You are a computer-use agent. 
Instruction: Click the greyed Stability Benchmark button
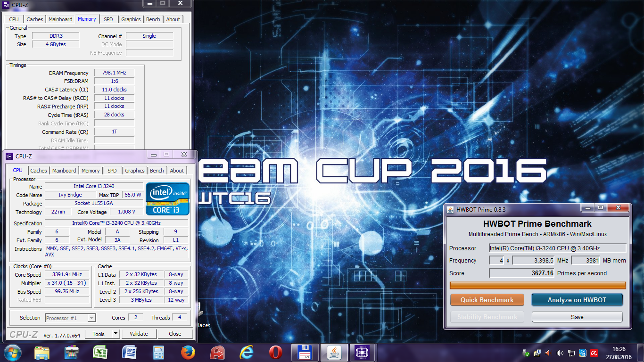487,317
